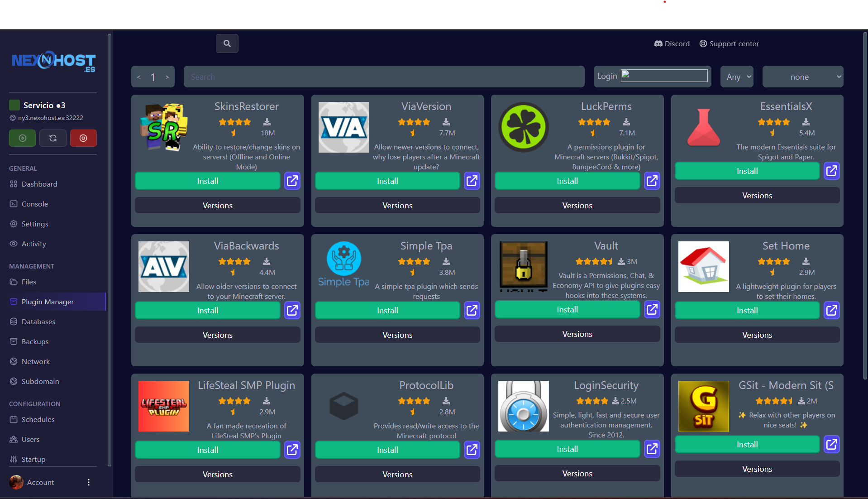Click the main page vertical scrollbar
868x499 pixels.
click(865, 206)
